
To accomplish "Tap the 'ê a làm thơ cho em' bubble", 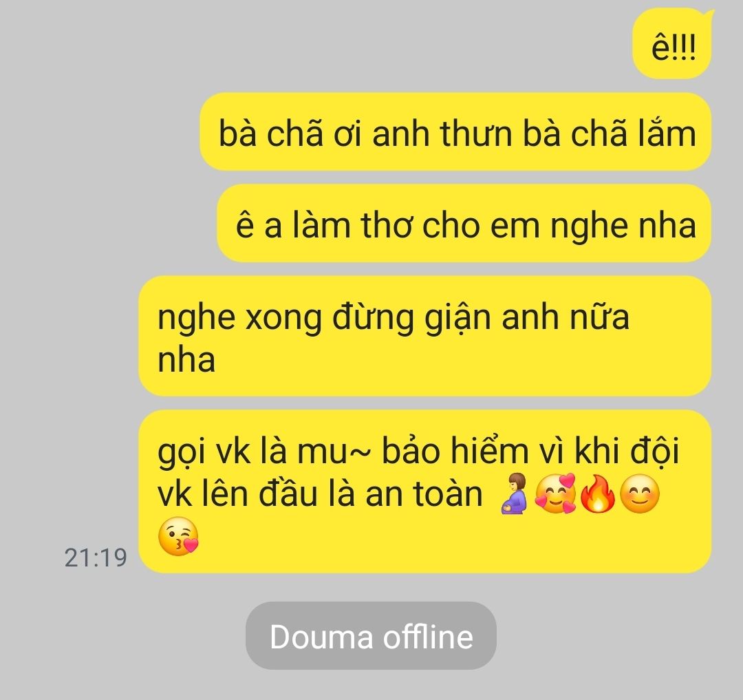I will [x=464, y=223].
